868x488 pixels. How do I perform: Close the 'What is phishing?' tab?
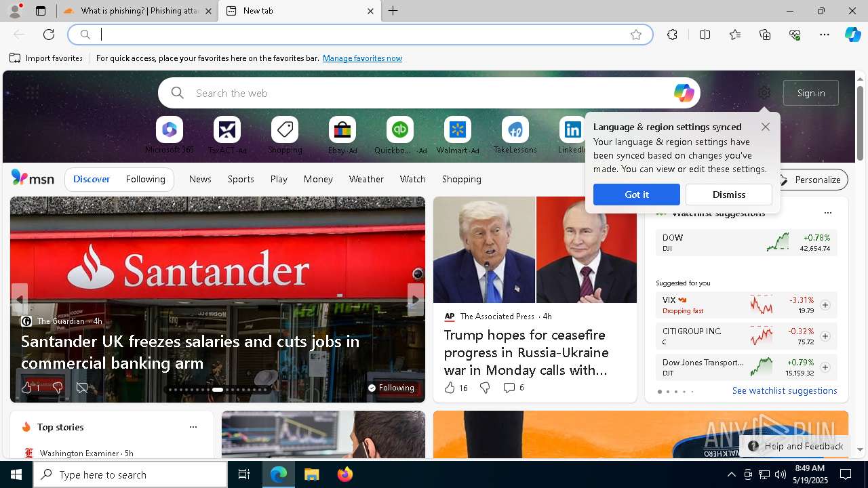click(x=208, y=11)
